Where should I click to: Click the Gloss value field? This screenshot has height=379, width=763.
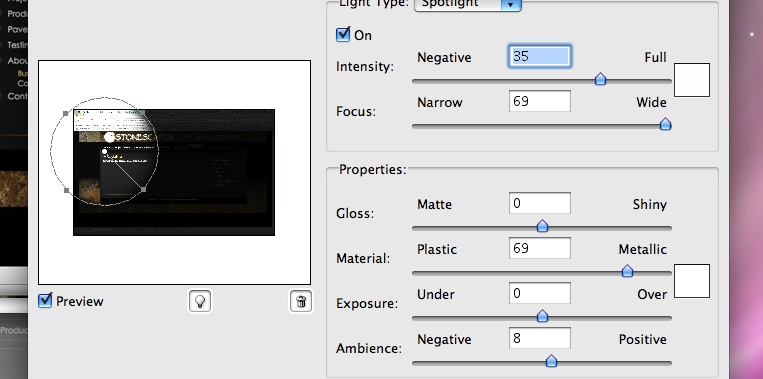540,203
